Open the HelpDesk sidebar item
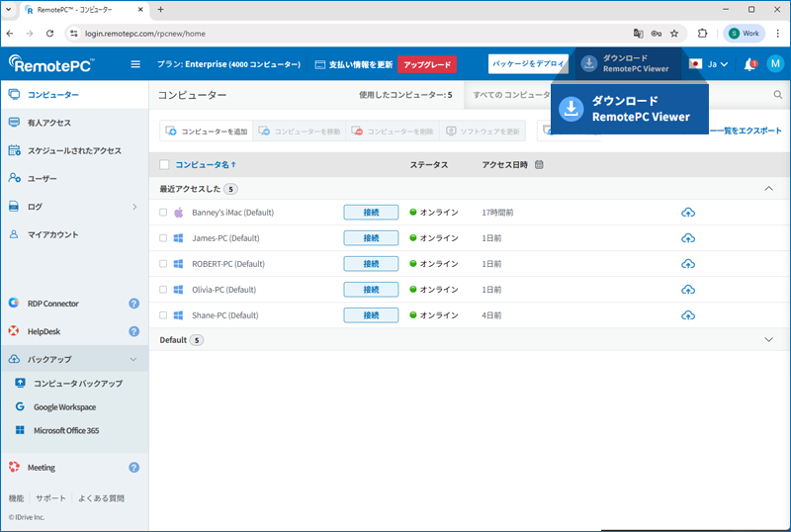Image resolution: width=791 pixels, height=532 pixels. (44, 331)
